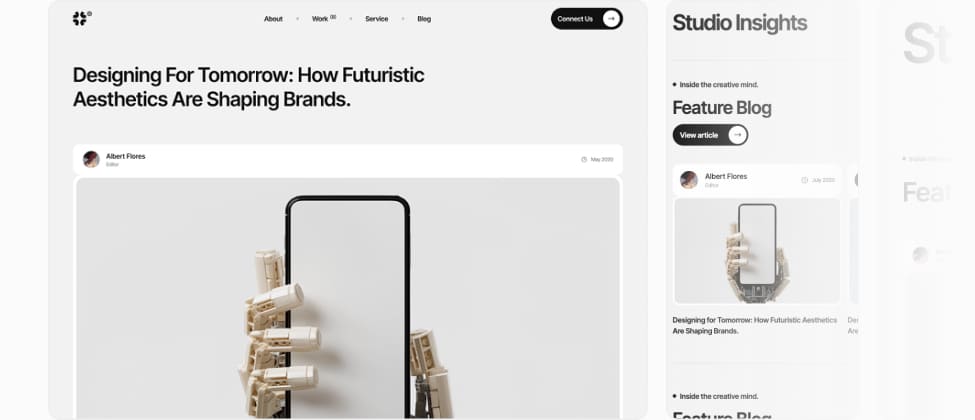Click the Studio Insights heading
This screenshot has height=420, width=975.
[739, 23]
